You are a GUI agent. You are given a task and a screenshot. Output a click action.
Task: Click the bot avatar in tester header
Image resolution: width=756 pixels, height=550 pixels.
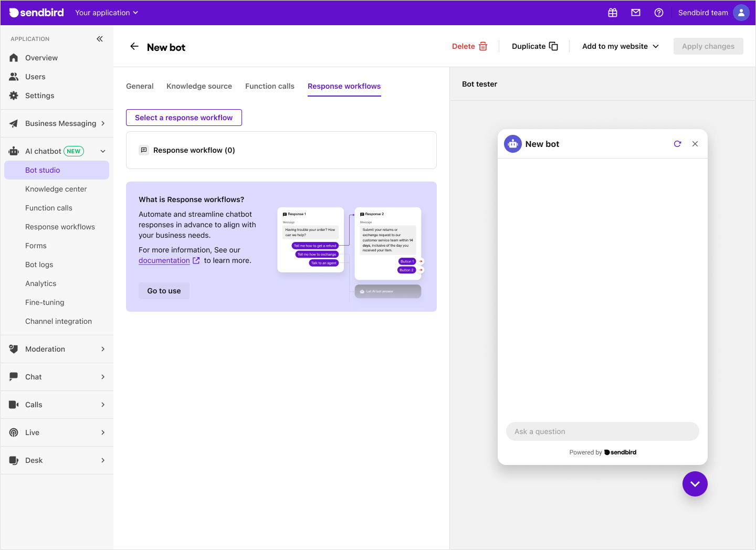tap(513, 144)
